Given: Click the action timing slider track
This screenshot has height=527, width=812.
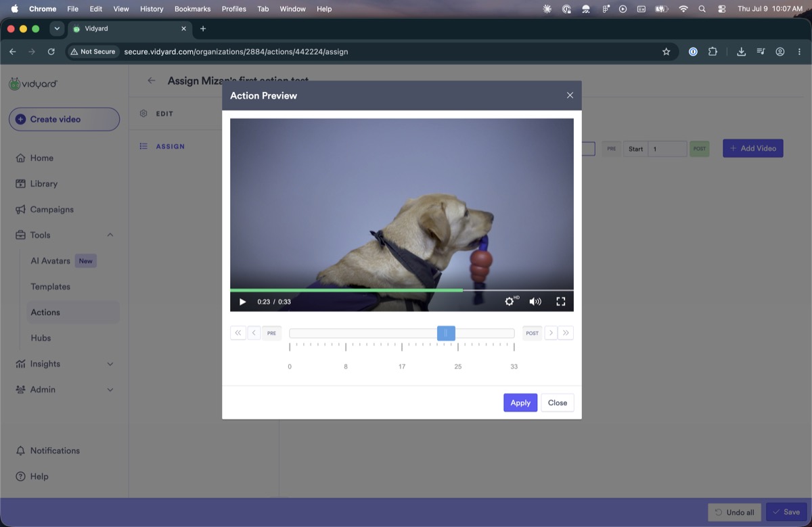Looking at the screenshot, I should click(x=402, y=333).
